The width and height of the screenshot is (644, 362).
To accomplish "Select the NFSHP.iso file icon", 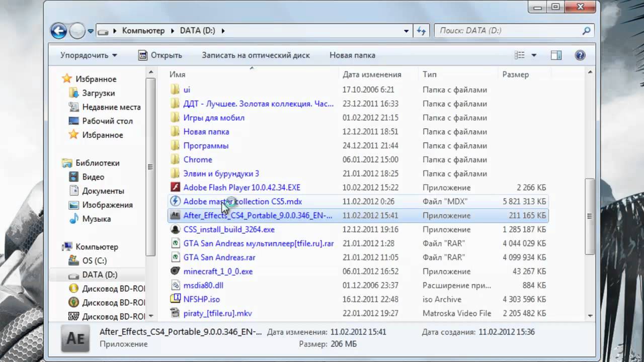I will pyautogui.click(x=175, y=299).
